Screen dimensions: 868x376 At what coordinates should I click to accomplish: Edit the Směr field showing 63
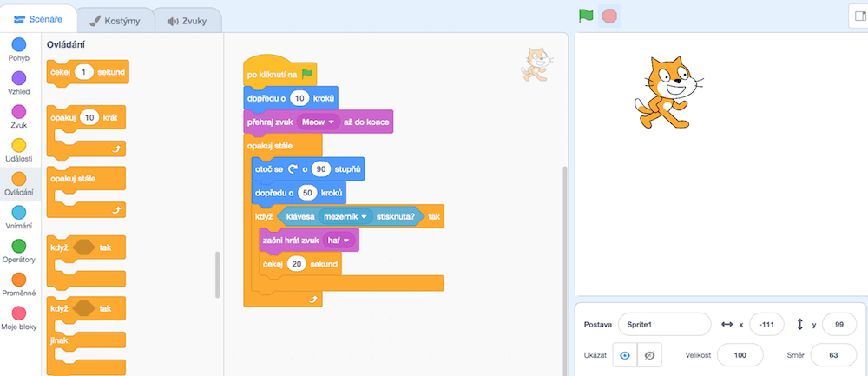pyautogui.click(x=833, y=355)
